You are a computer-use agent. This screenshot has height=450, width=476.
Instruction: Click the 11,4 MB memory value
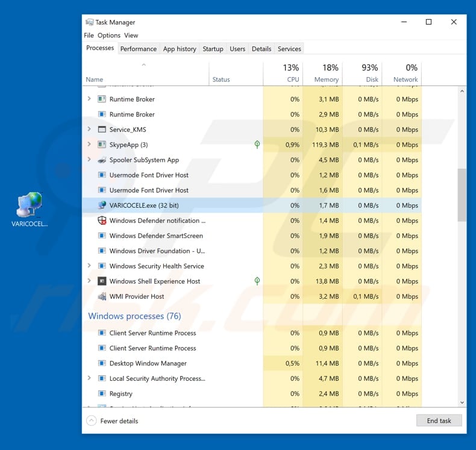327,363
